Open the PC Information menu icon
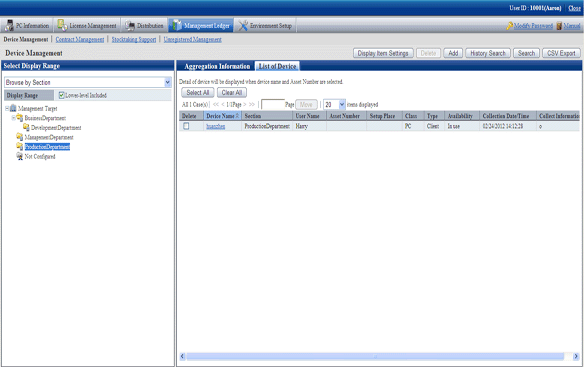Screen dimensions: 584x367 point(9,25)
